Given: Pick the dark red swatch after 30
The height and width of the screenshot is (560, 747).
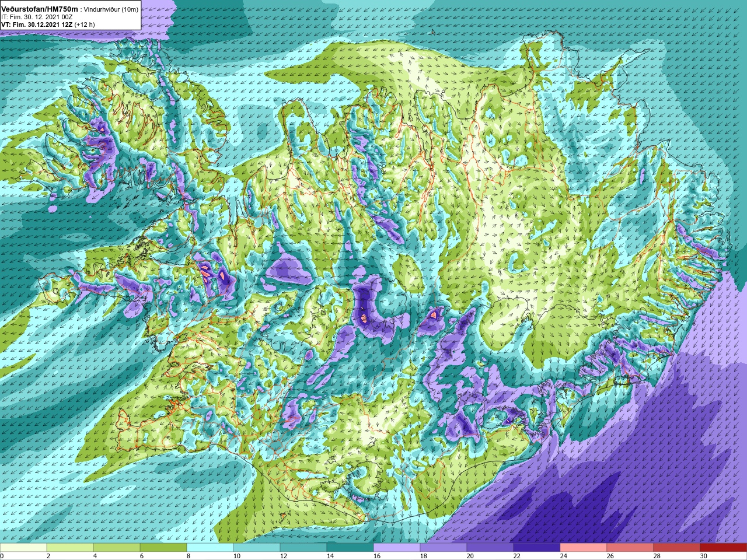Looking at the screenshot, I should coord(724,548).
